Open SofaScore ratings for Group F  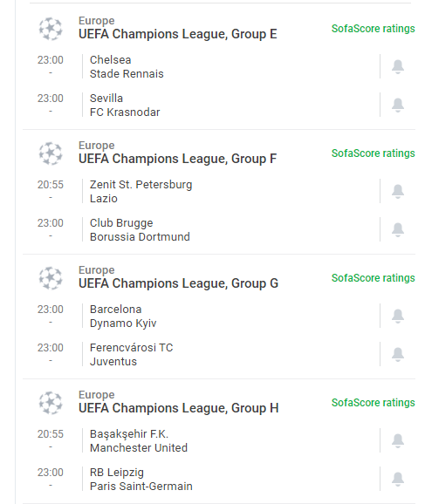point(374,153)
